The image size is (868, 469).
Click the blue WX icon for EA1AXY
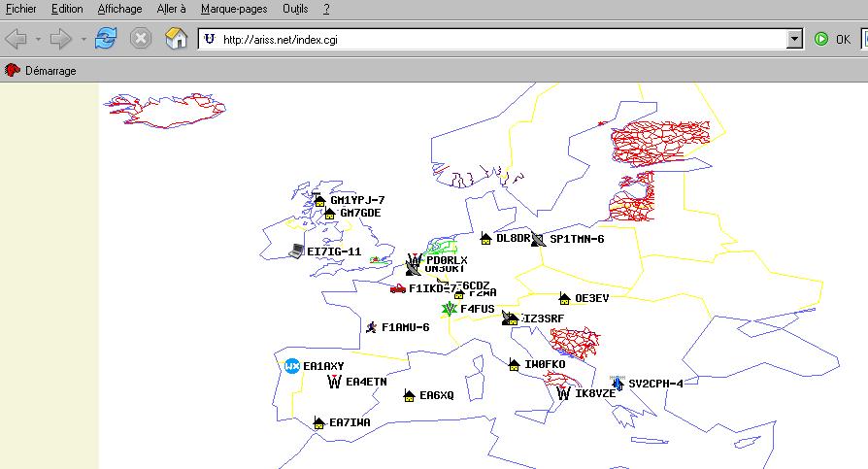[291, 366]
